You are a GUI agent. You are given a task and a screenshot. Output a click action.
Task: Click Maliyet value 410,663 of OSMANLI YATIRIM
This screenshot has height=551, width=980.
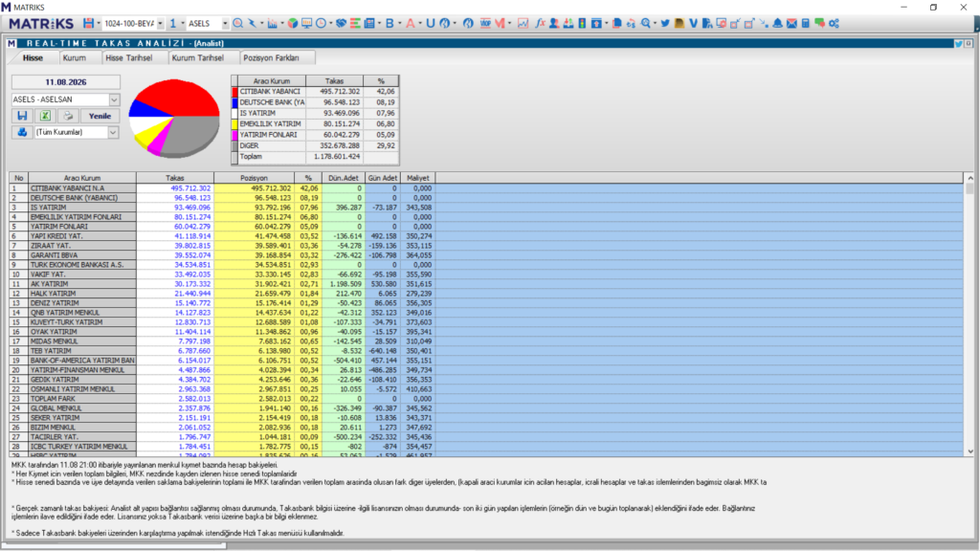coord(419,389)
